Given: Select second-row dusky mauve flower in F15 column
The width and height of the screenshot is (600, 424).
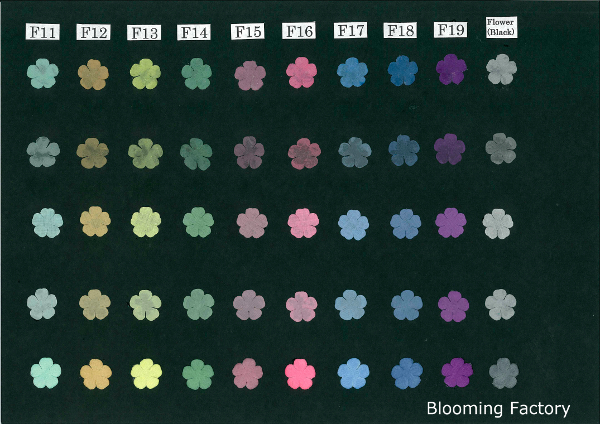Looking at the screenshot, I should point(249,152).
